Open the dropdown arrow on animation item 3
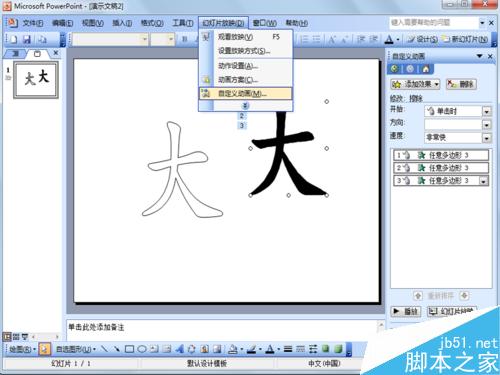 coord(483,181)
